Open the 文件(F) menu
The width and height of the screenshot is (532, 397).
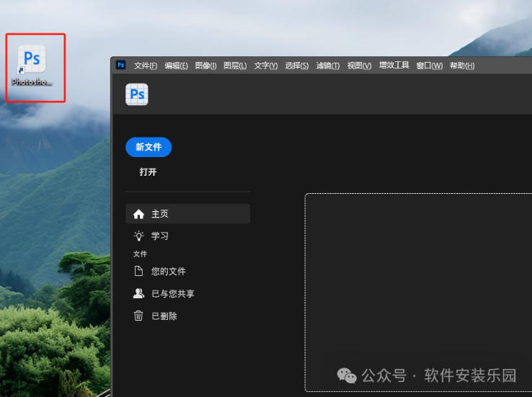point(146,66)
